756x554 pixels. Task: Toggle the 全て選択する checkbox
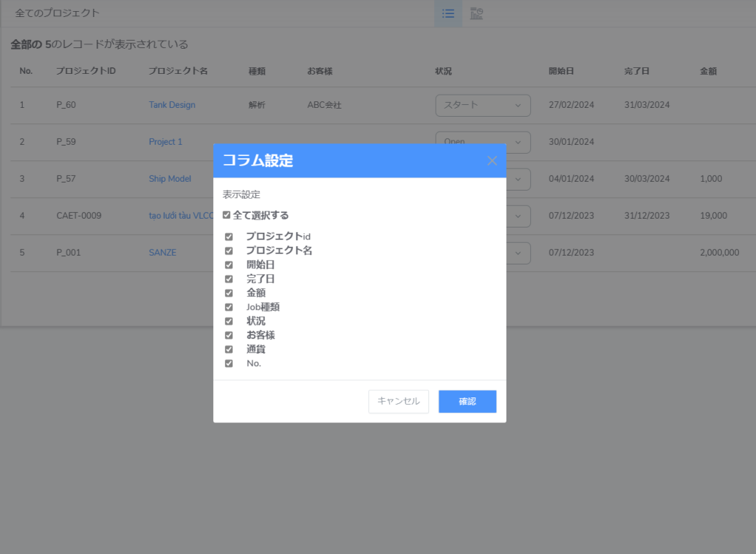tap(227, 216)
